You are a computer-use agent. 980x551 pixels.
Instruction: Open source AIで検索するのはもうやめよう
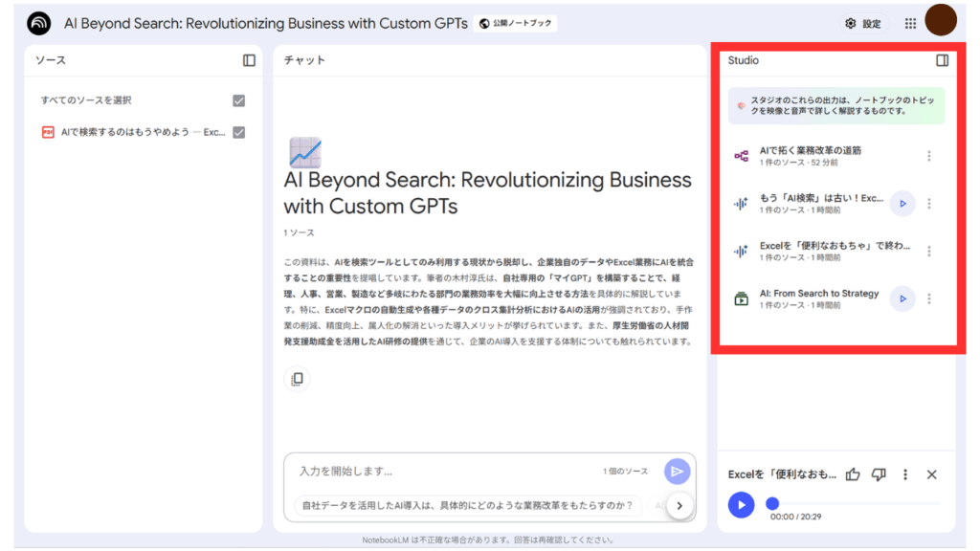144,132
